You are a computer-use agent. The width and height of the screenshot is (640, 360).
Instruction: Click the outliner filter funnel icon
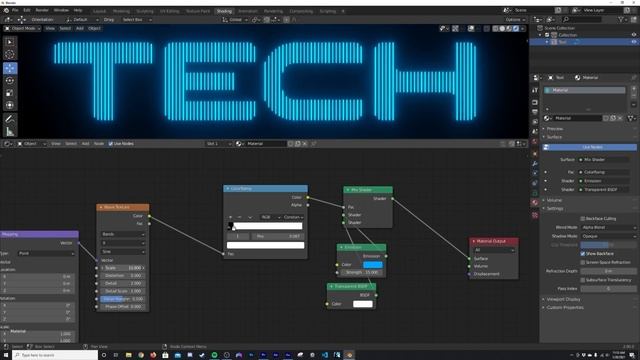[621, 19]
